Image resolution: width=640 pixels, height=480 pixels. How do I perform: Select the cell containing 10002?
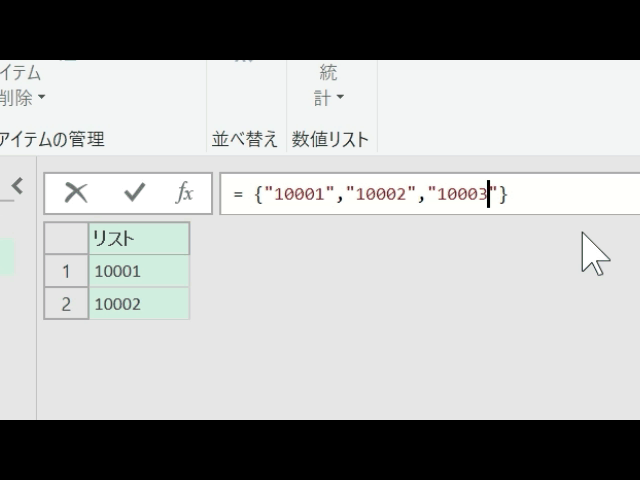[138, 304]
